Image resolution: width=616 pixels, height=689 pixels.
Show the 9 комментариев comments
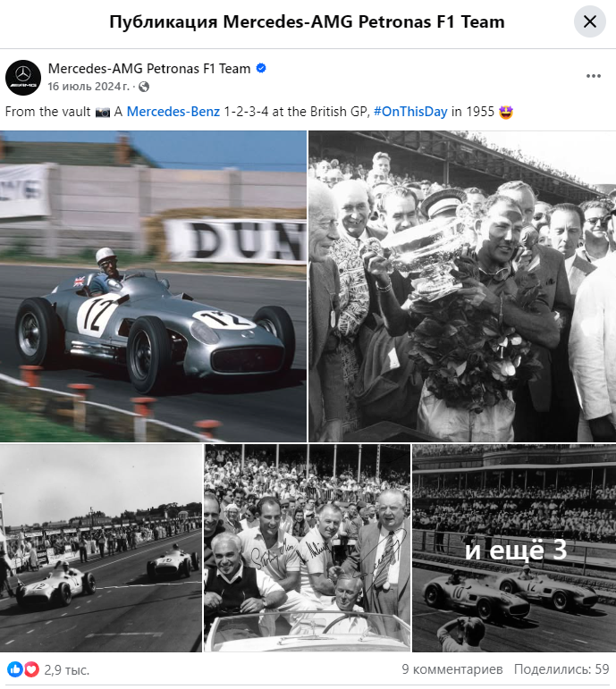click(x=452, y=669)
